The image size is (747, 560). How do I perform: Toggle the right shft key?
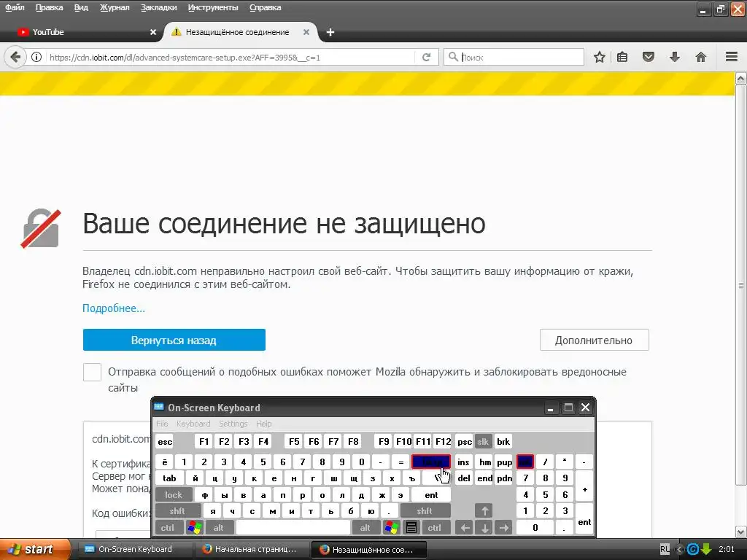[425, 511]
